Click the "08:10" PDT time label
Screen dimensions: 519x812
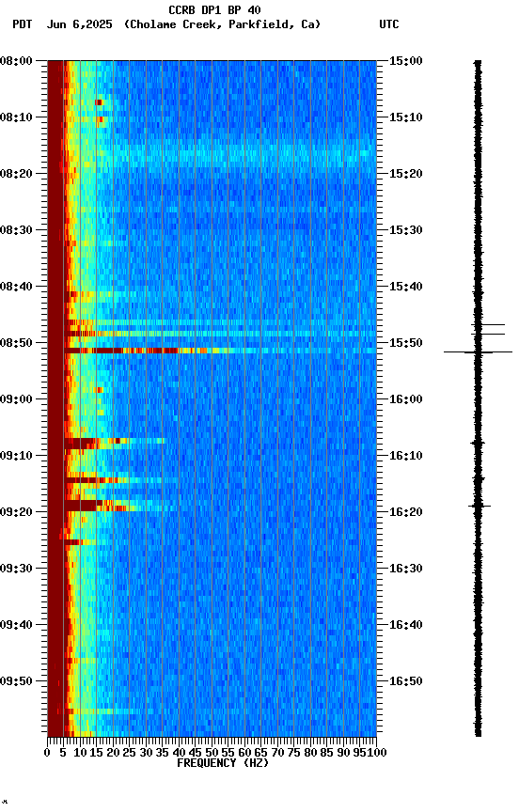(x=16, y=117)
